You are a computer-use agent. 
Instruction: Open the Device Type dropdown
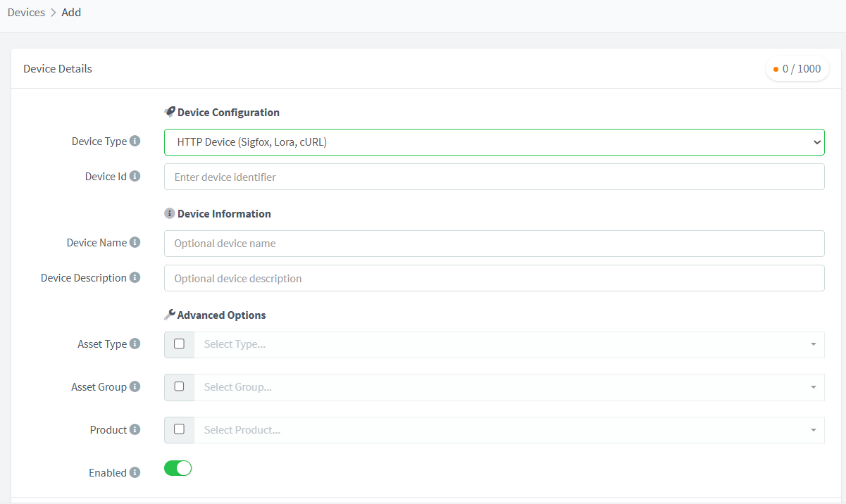click(x=494, y=142)
